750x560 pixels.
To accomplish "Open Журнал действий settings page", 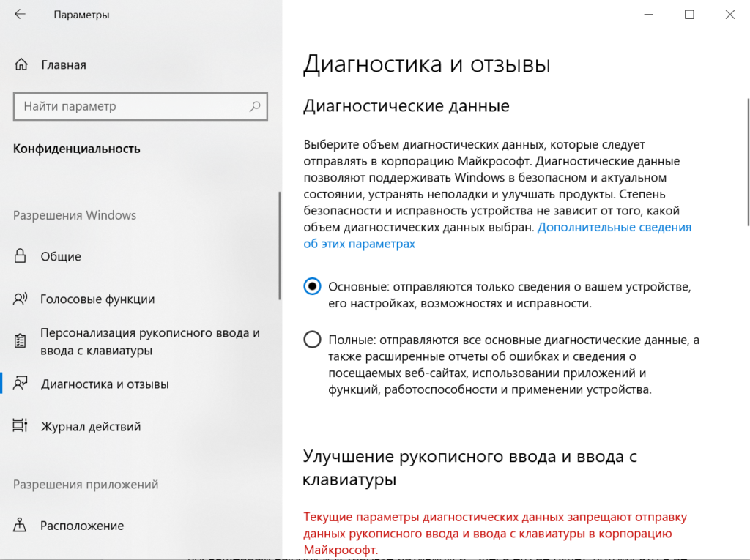I will coord(91,426).
